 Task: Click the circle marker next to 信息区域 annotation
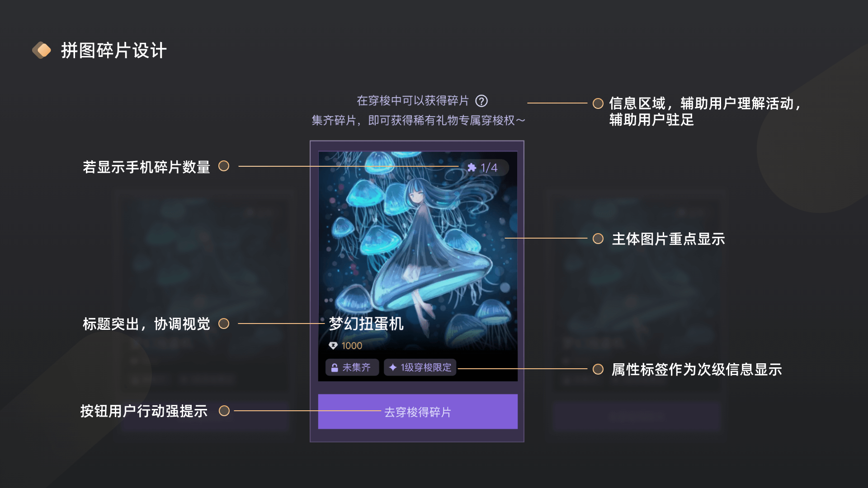598,103
